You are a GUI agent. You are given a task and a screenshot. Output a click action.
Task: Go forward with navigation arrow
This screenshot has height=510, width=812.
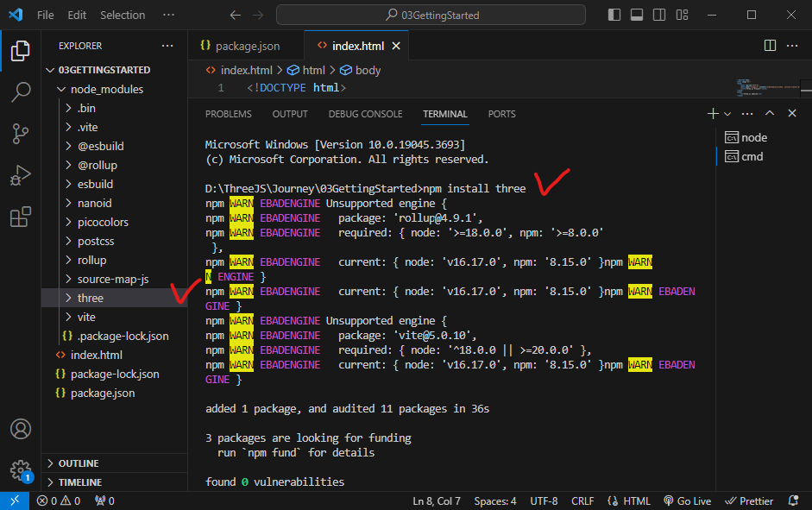click(x=258, y=15)
